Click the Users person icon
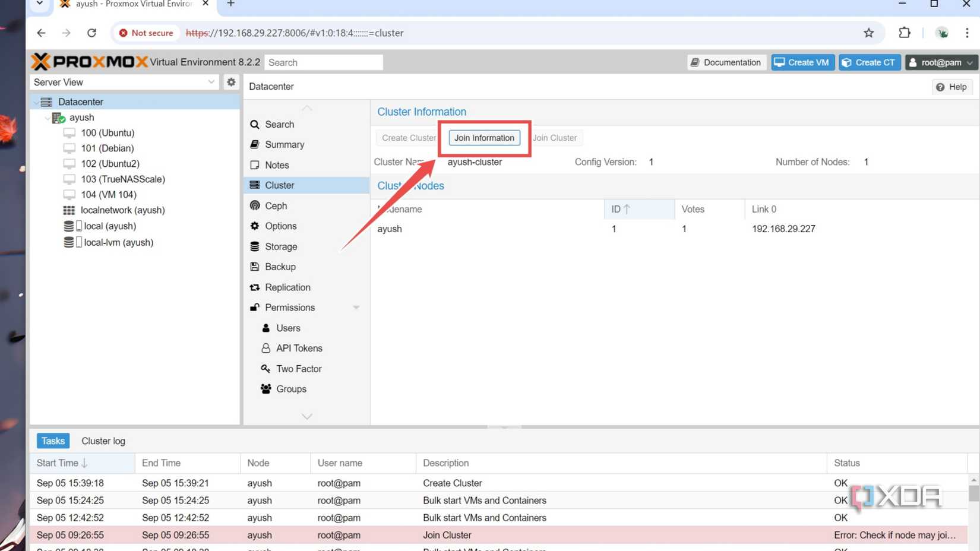Image resolution: width=980 pixels, height=551 pixels. pyautogui.click(x=266, y=328)
